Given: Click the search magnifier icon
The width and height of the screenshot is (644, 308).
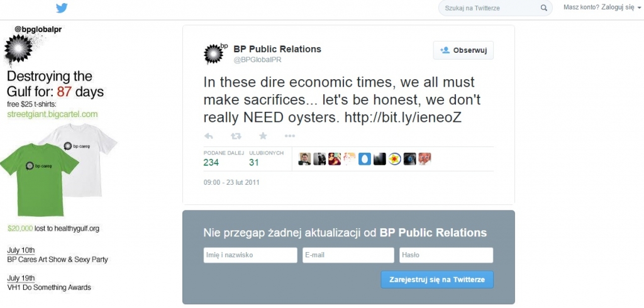Looking at the screenshot, I should 543,8.
